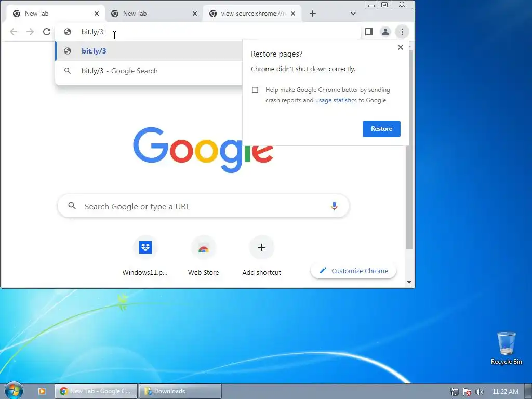Open the Web Store shortcut
This screenshot has width=532, height=399.
click(x=204, y=256)
